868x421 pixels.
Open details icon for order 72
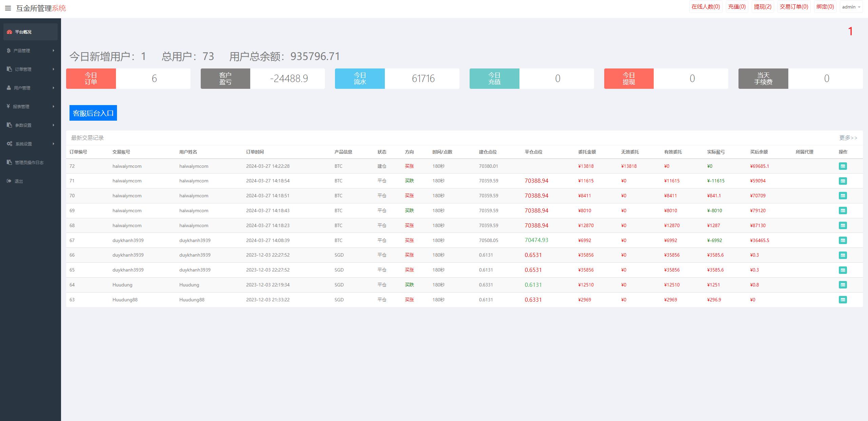843,166
